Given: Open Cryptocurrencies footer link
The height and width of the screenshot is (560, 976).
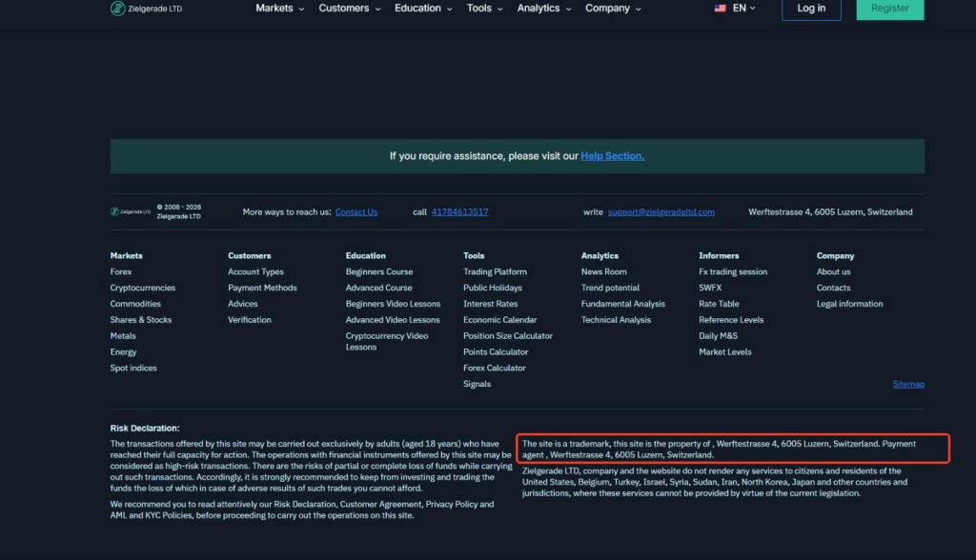Looking at the screenshot, I should coord(143,288).
